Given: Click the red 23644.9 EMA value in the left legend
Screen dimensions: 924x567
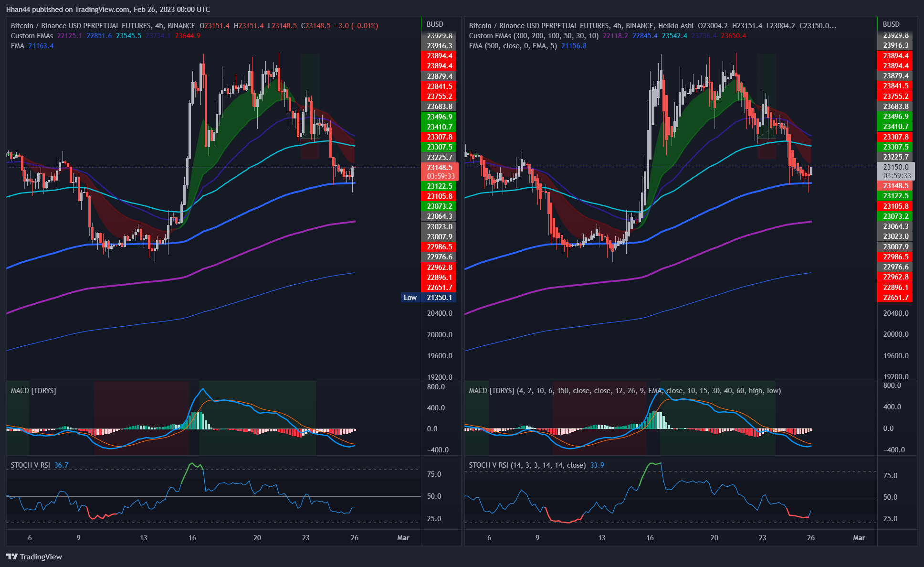Looking at the screenshot, I should (188, 36).
